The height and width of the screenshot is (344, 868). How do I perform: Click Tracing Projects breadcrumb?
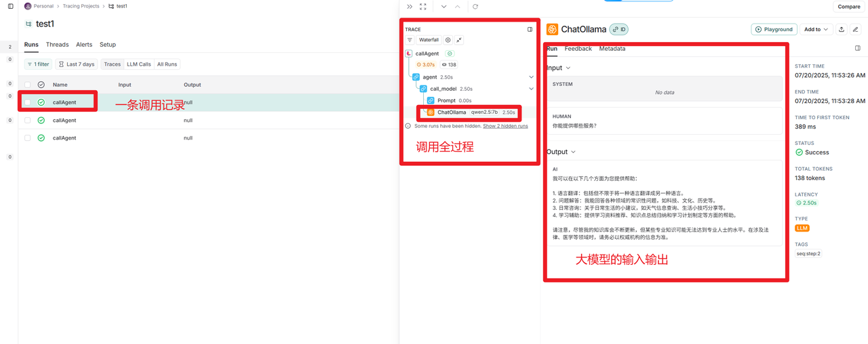coord(81,6)
